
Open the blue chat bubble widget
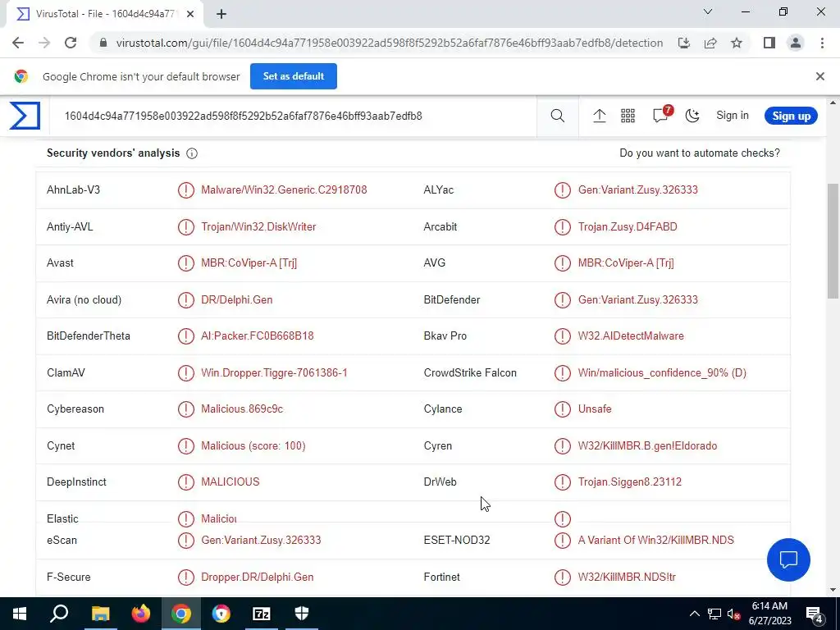click(x=788, y=559)
